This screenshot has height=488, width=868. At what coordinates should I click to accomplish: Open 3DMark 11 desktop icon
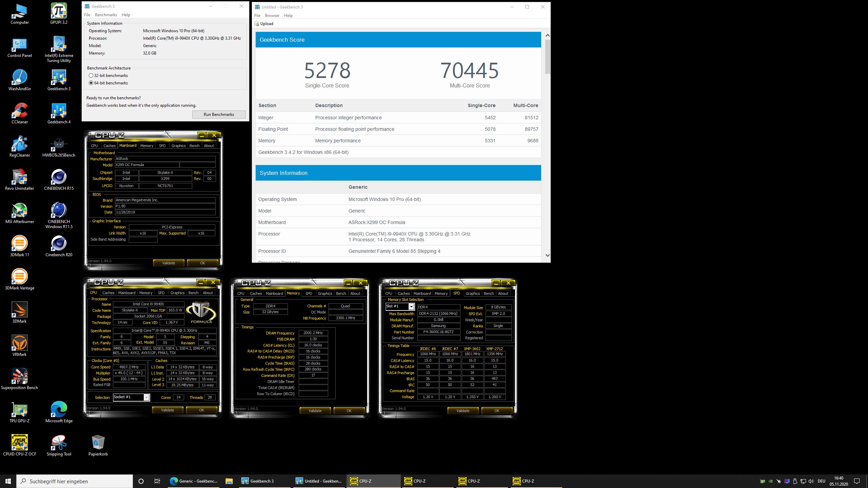pos(20,246)
